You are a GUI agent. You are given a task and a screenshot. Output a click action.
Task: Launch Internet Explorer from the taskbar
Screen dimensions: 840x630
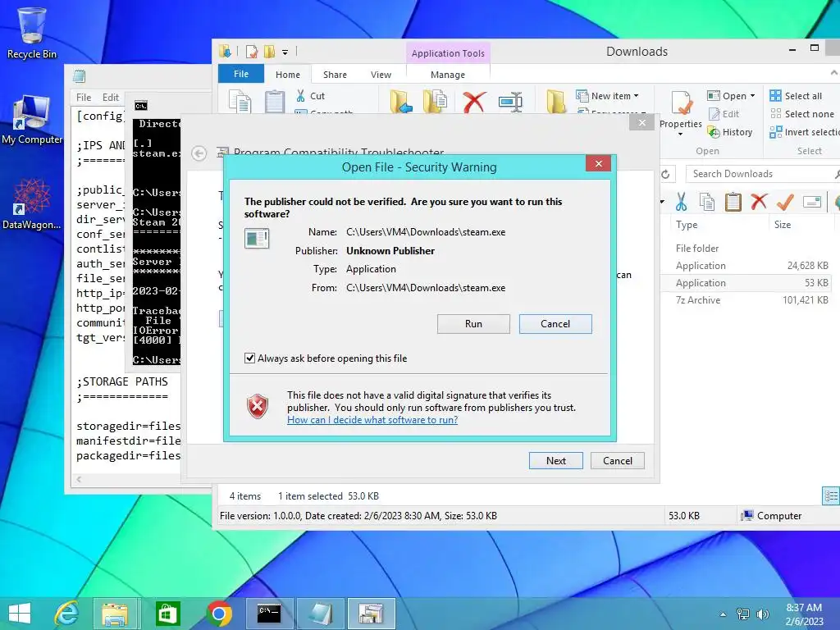(x=66, y=614)
